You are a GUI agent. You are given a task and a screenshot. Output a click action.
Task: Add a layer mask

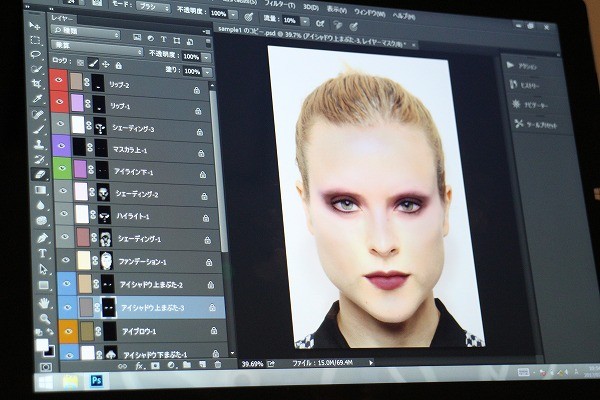pyautogui.click(x=155, y=366)
